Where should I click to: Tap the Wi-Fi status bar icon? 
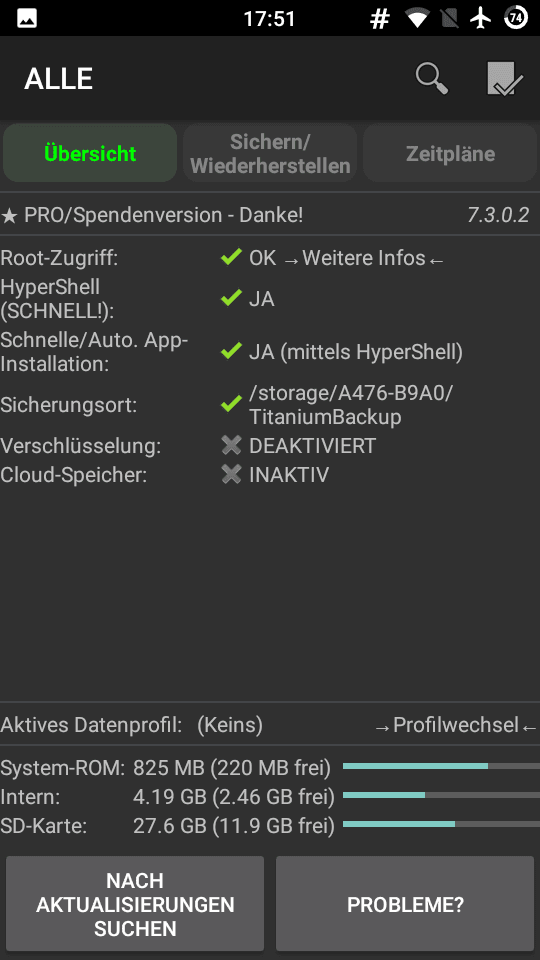click(418, 19)
